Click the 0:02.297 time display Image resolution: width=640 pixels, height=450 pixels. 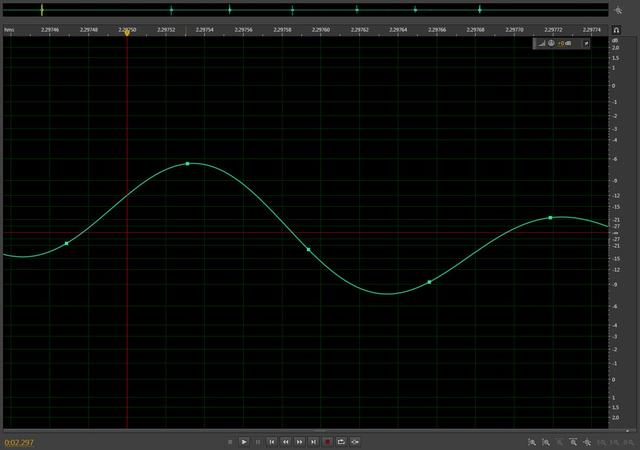(x=19, y=441)
